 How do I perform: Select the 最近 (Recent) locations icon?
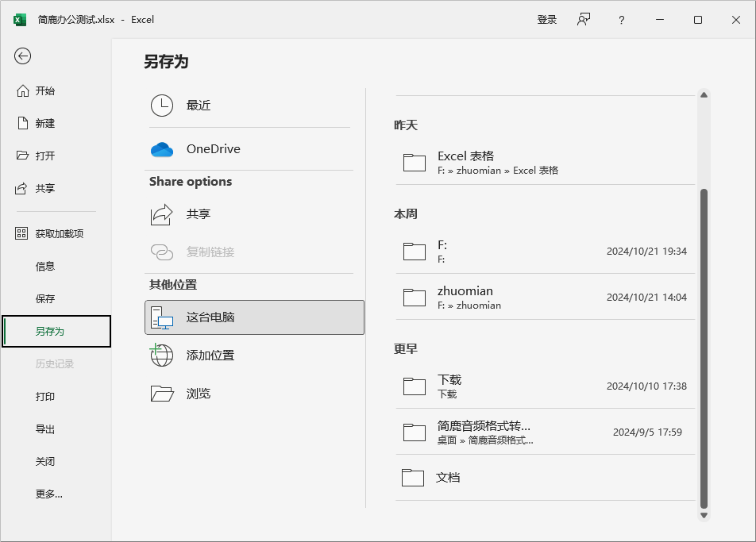161,106
